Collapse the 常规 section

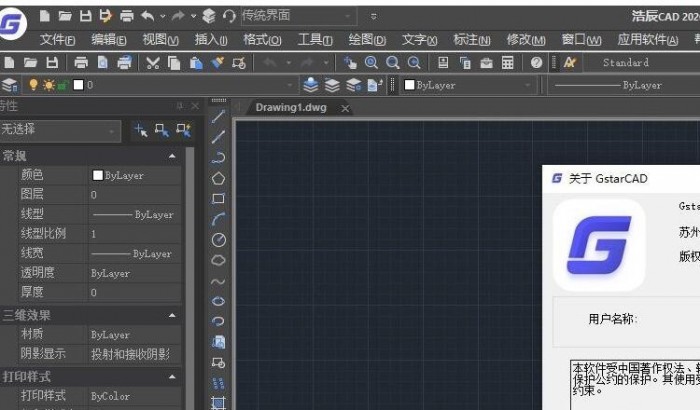click(x=172, y=156)
